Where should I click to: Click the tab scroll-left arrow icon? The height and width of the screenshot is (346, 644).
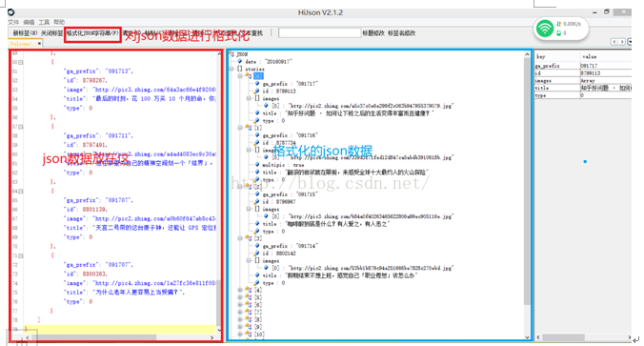(614, 42)
